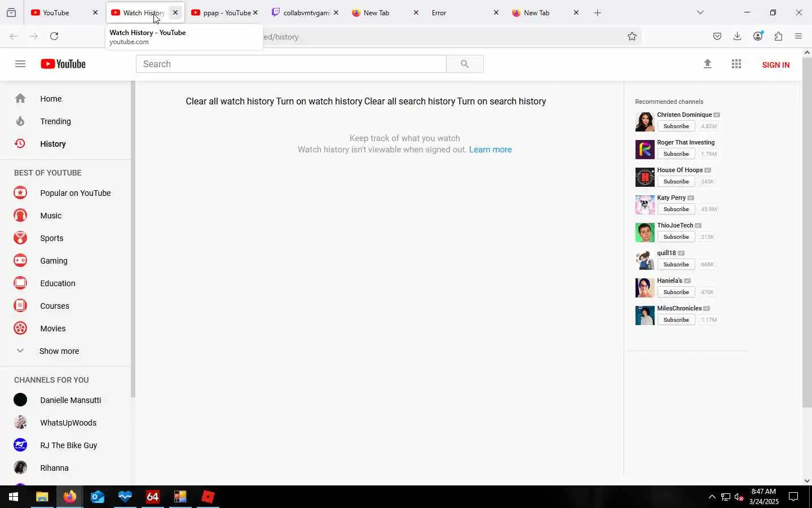Reload the current page
812x508 pixels.
pyautogui.click(x=54, y=37)
